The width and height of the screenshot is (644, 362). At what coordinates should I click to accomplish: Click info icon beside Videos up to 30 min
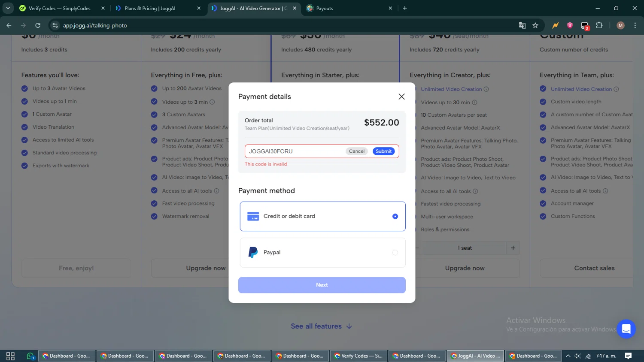click(x=474, y=103)
